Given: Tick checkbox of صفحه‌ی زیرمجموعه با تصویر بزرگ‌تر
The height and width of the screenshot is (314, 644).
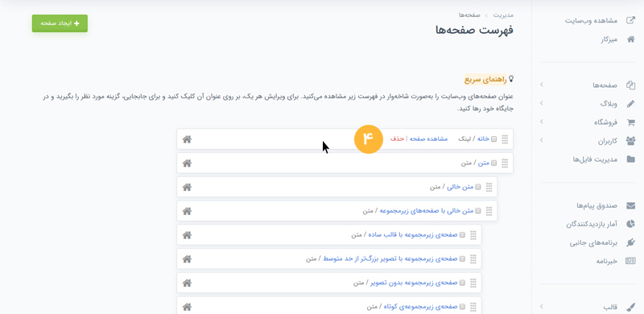Looking at the screenshot, I should (462, 259).
